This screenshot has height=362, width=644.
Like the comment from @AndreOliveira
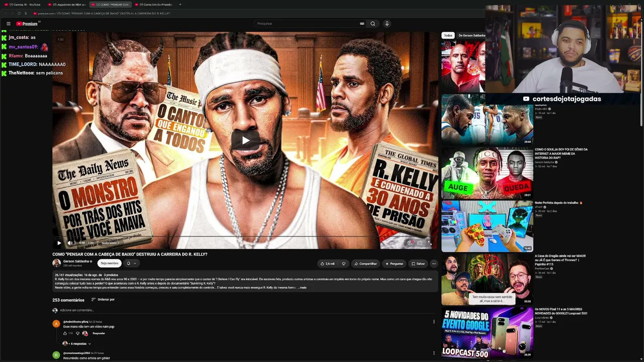(x=65, y=333)
